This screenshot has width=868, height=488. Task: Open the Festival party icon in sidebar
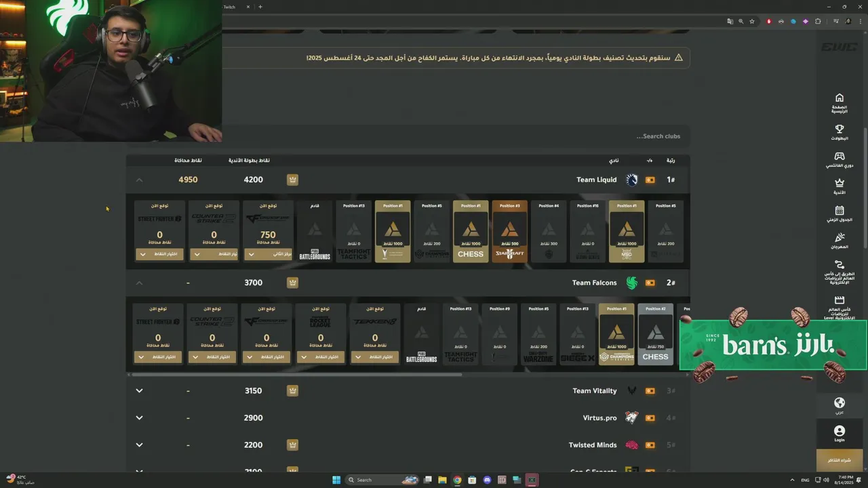click(840, 237)
